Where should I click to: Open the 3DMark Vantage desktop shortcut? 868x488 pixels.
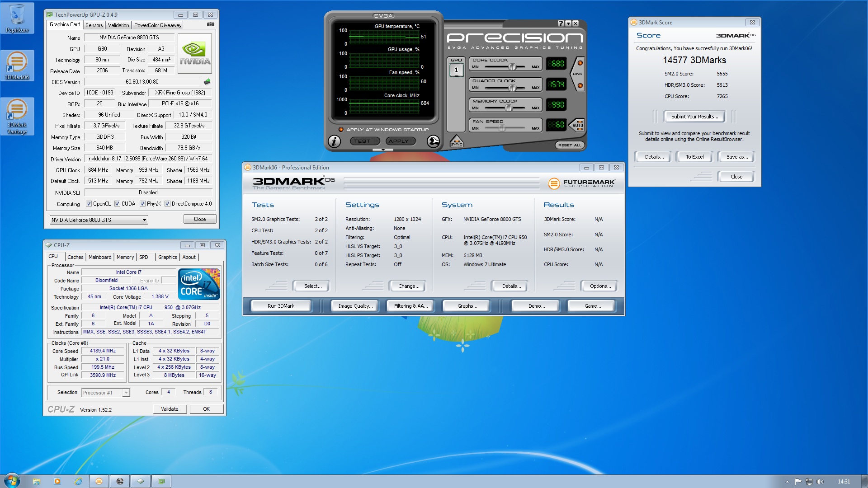[x=17, y=116]
